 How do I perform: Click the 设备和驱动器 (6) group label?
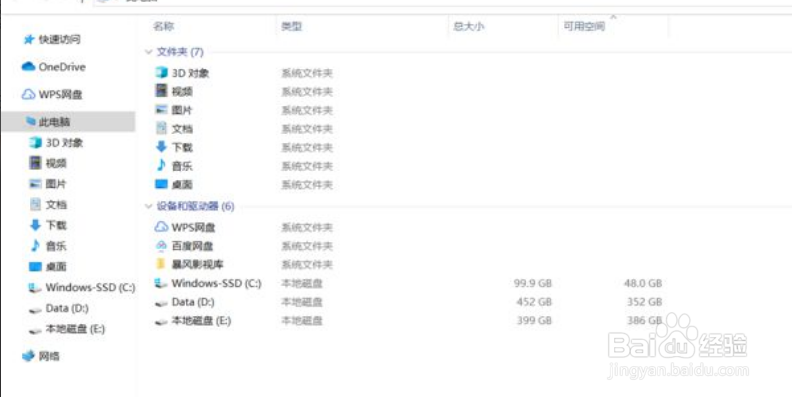pyautogui.click(x=195, y=206)
